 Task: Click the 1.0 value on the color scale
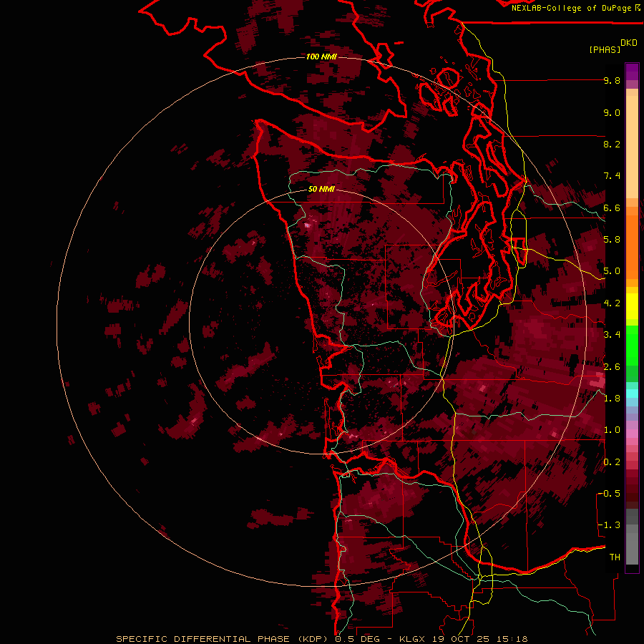coord(612,431)
